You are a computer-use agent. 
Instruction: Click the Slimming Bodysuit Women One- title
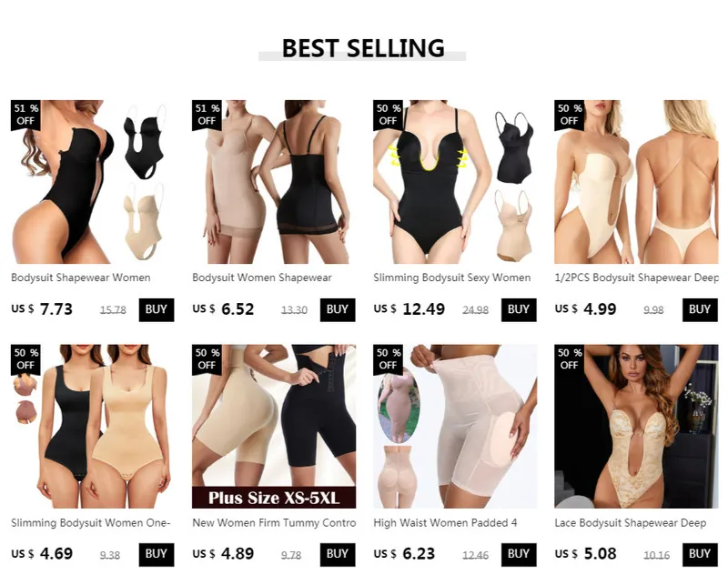pyautogui.click(x=90, y=523)
